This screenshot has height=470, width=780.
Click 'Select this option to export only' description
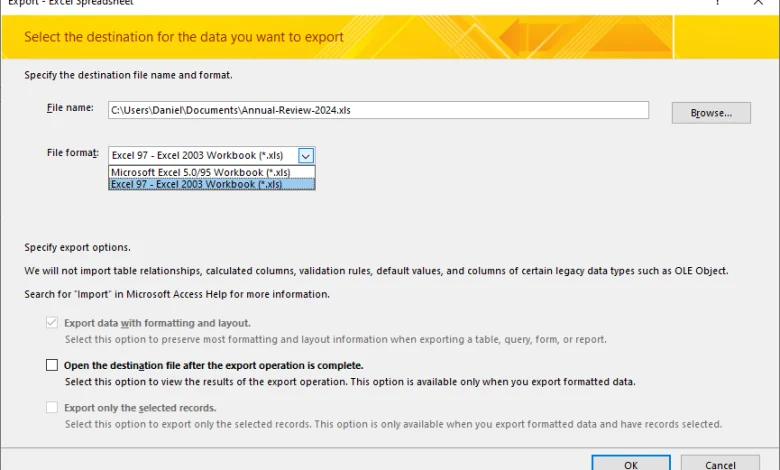[393, 424]
